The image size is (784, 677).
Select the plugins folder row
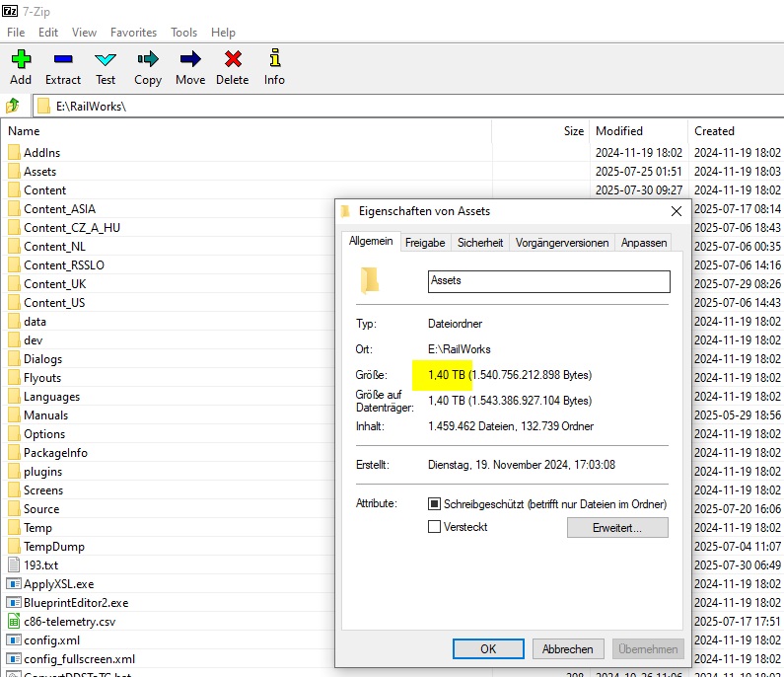coord(170,472)
